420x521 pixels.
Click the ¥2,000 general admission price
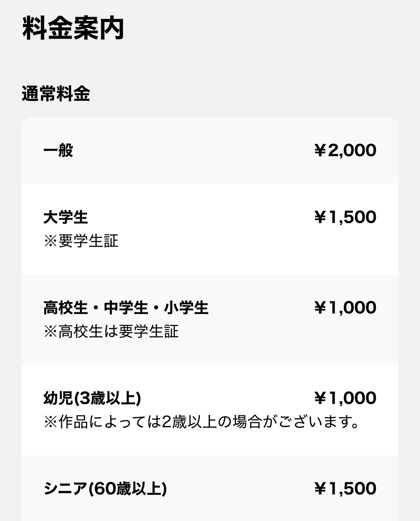345,150
